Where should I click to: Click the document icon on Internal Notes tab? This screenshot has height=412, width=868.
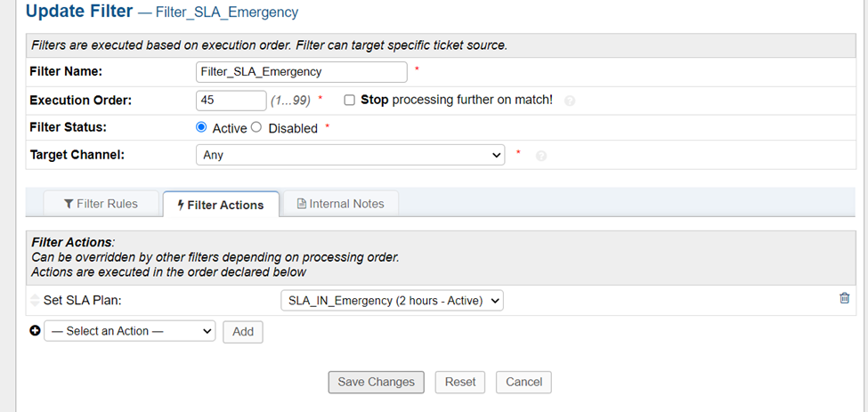click(x=301, y=204)
